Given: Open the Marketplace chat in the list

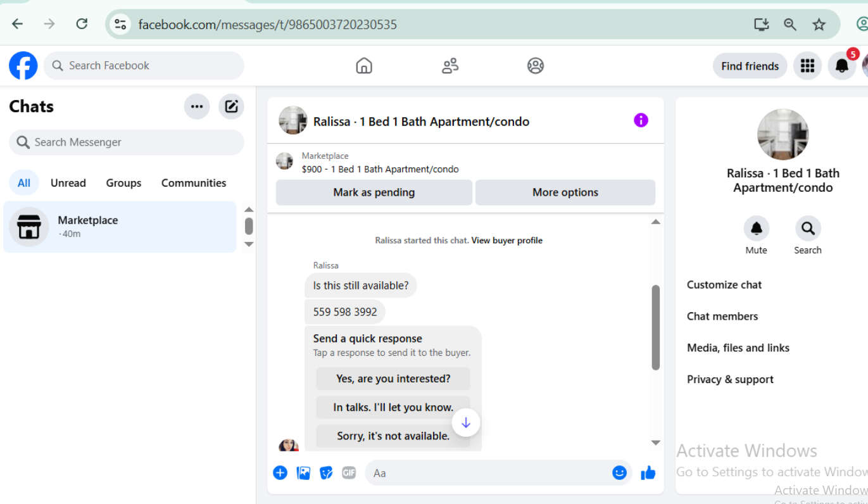Looking at the screenshot, I should [120, 227].
